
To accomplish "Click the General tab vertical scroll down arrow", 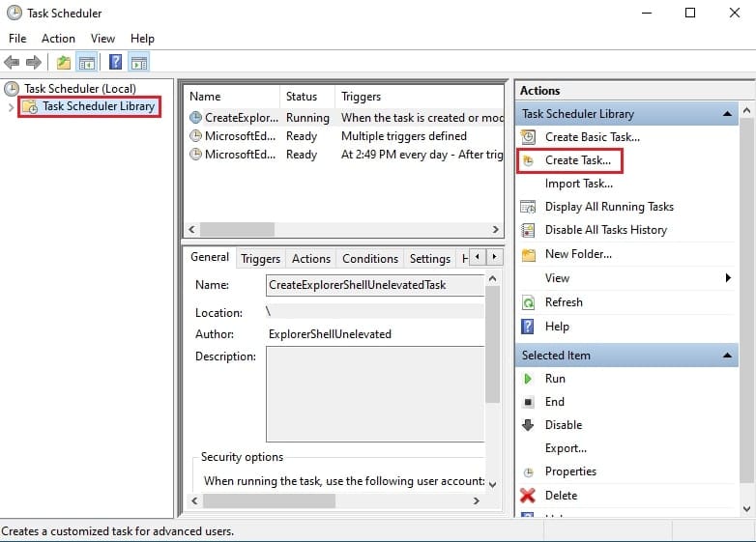I will click(x=492, y=484).
